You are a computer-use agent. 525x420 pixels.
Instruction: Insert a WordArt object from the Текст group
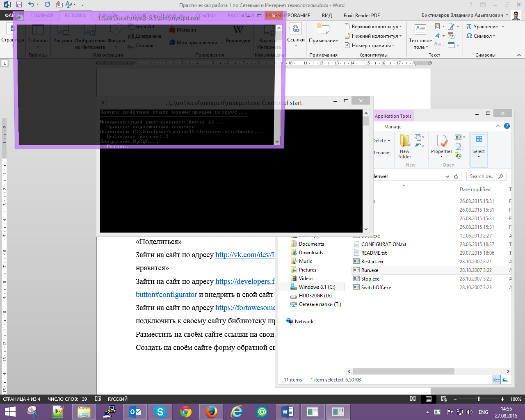pyautogui.click(x=438, y=36)
